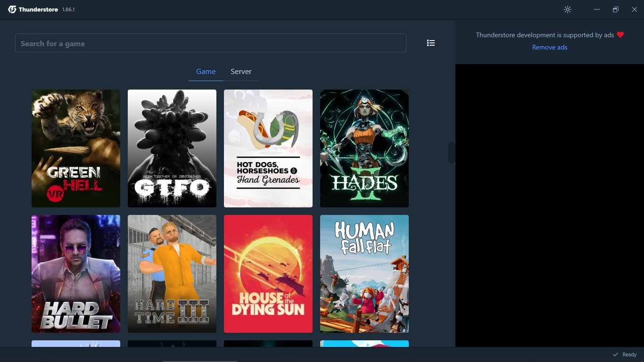Image resolution: width=644 pixels, height=362 pixels.
Task: Focus the Search for a game field
Action: pyautogui.click(x=211, y=43)
